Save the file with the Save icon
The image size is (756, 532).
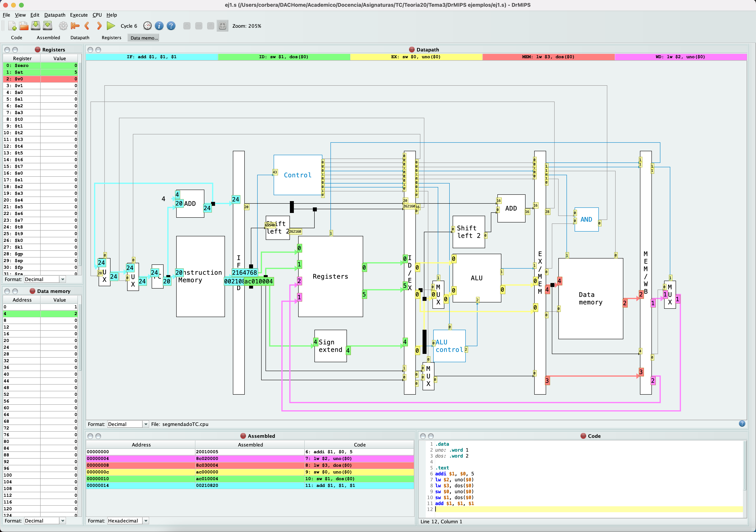point(36,26)
